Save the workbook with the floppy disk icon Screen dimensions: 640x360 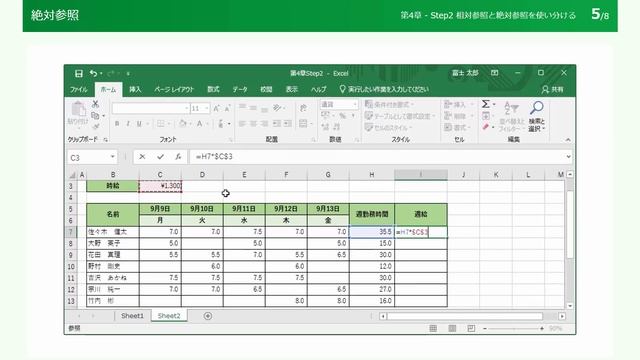[x=79, y=73]
